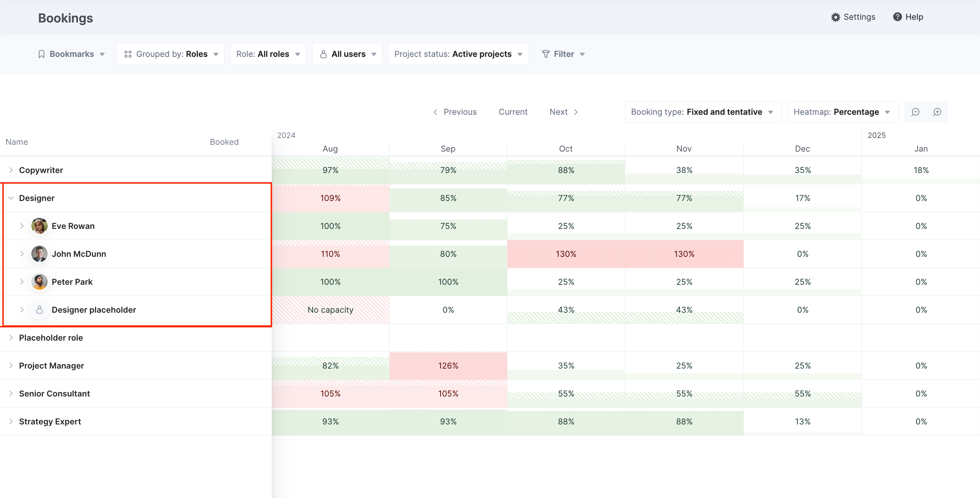This screenshot has width=980, height=498.
Task: Click the funnel icon on the Filter button
Action: click(546, 53)
